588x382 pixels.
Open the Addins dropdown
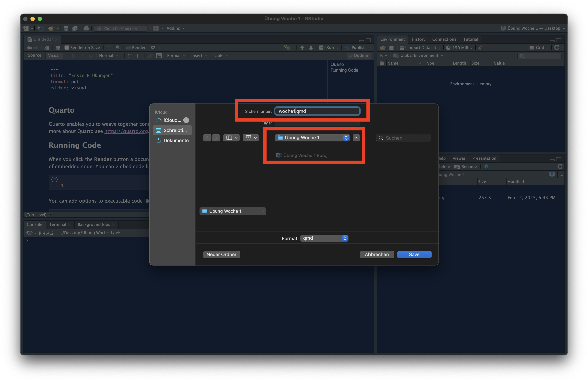click(175, 28)
